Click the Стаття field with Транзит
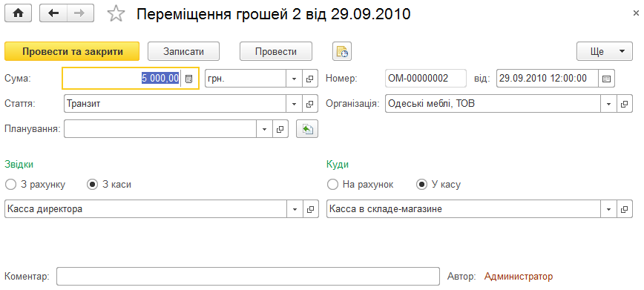The height and width of the screenshot is (290, 644). tap(175, 104)
